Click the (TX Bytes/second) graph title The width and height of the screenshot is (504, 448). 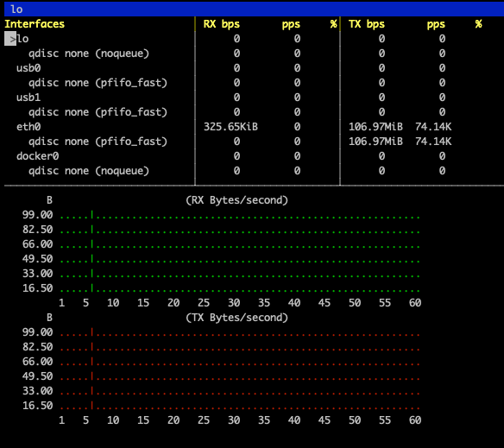click(x=236, y=318)
